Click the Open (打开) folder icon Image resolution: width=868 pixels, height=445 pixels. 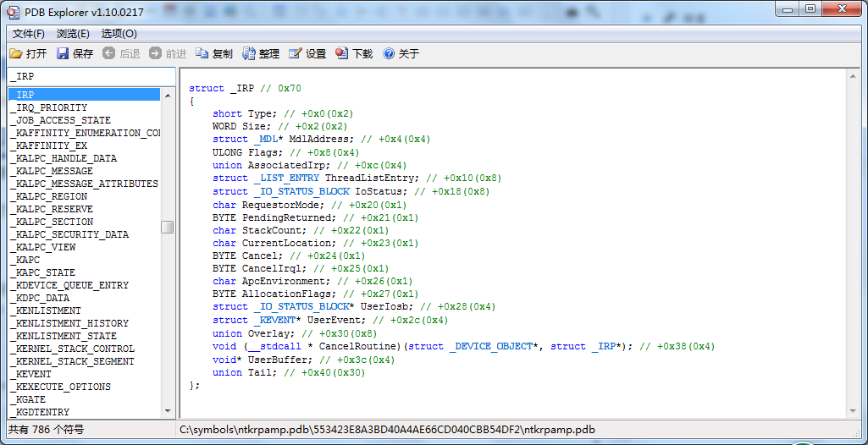16,53
